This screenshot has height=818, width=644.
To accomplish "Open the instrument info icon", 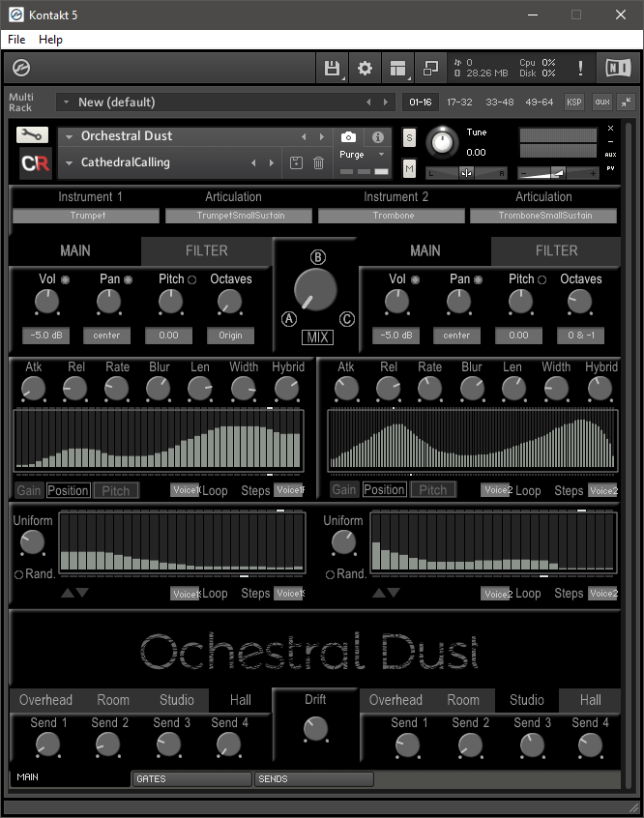I will [378, 137].
